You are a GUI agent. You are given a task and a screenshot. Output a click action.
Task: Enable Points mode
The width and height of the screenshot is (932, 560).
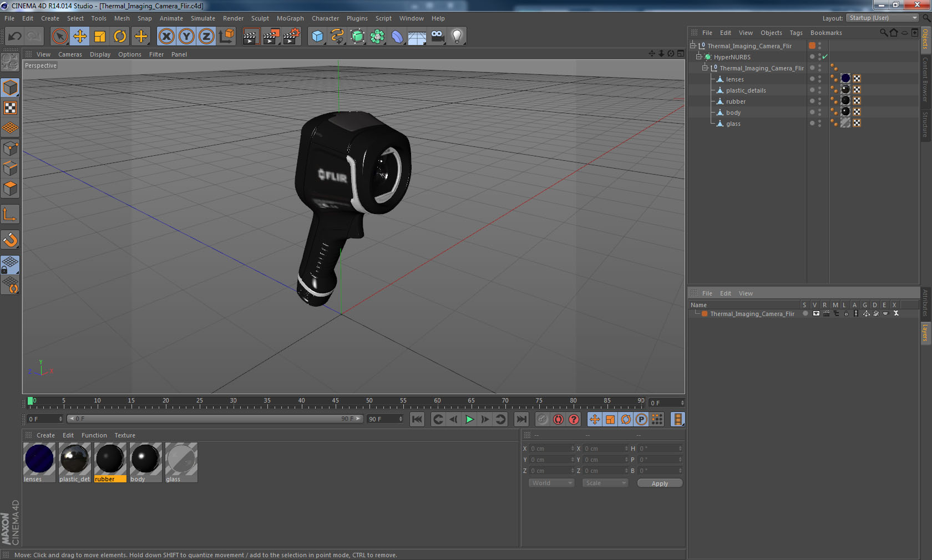click(x=10, y=148)
